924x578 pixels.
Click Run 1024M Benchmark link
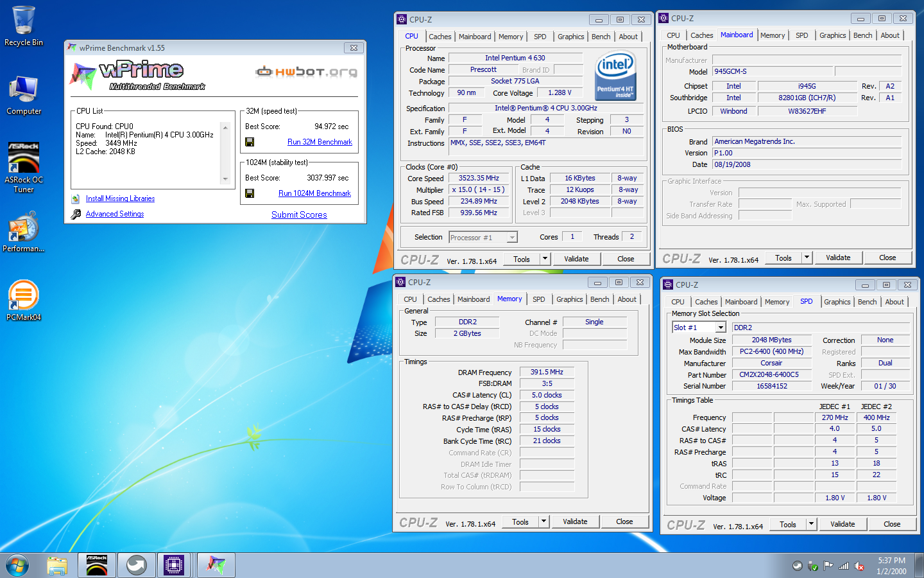coord(314,193)
